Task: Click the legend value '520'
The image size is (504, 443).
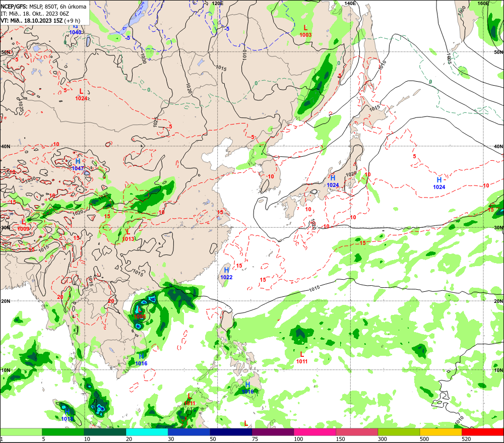Action: pyautogui.click(x=466, y=439)
